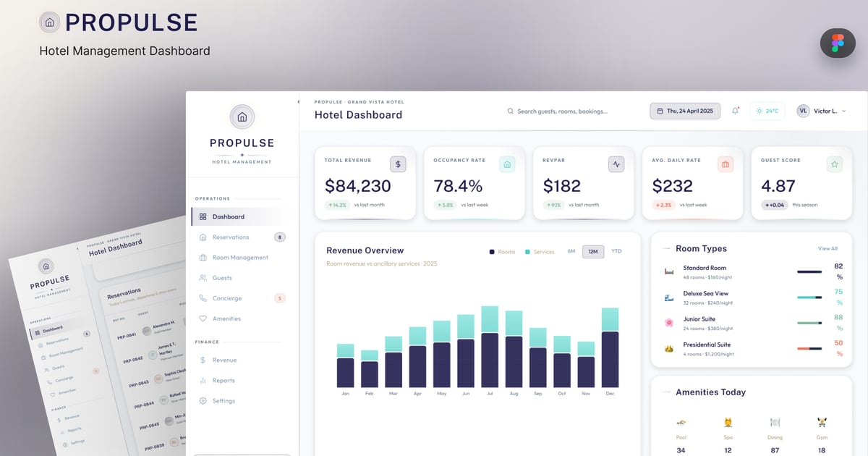Open the Figma logo badge
The width and height of the screenshot is (868, 456).
pyautogui.click(x=838, y=43)
